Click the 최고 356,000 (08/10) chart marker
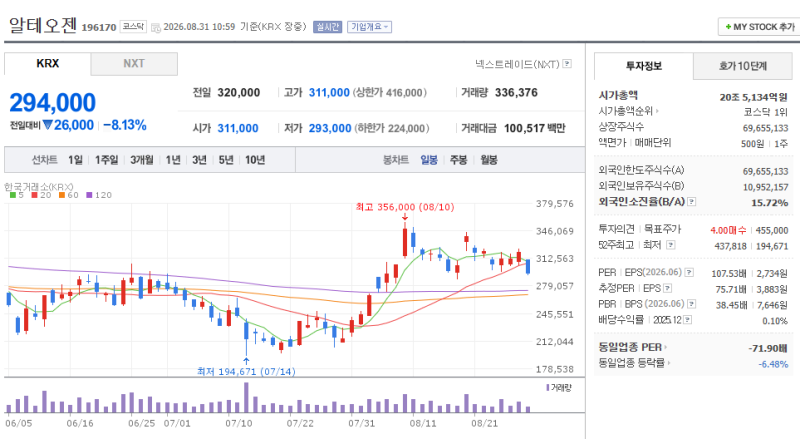The height and width of the screenshot is (439, 800). coord(405,207)
